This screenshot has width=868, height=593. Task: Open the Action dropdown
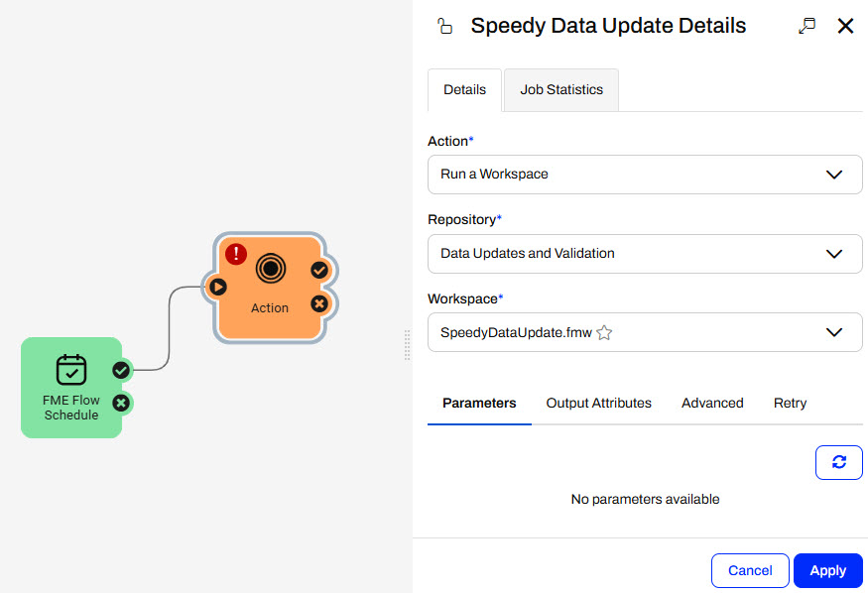point(645,175)
